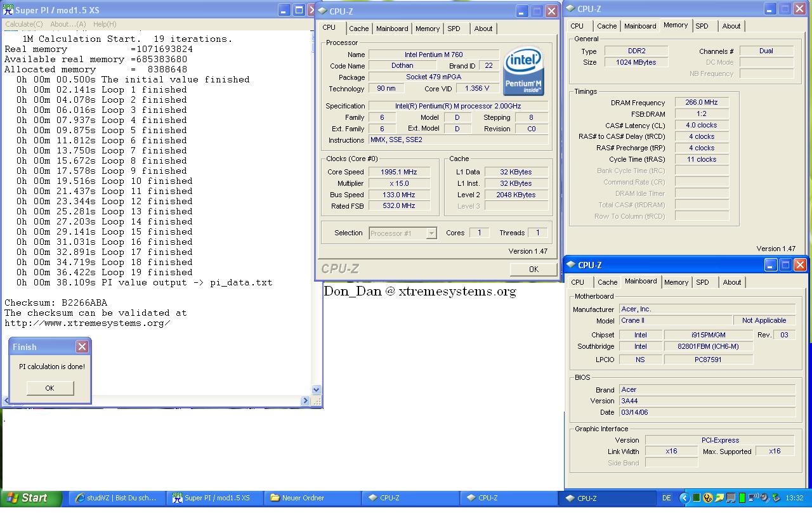Click the Manufacturer field Acer, Inc.
Screen dimensions: 812x520
[x=707, y=309]
